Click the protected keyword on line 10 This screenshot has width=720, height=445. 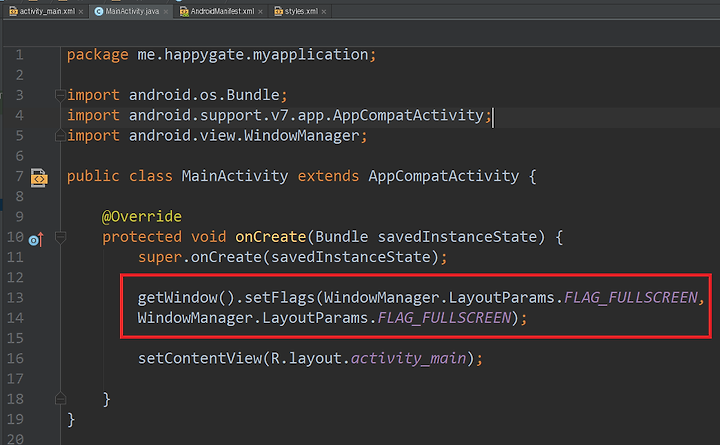click(x=142, y=237)
